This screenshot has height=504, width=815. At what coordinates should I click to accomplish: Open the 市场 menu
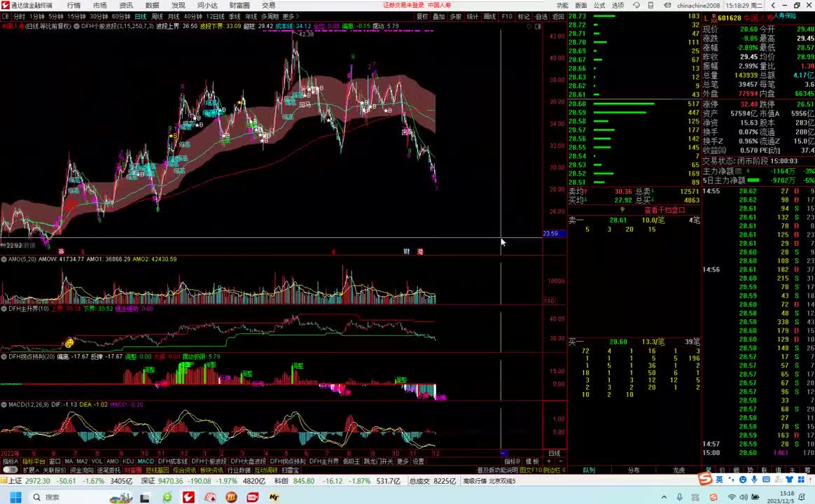click(x=100, y=5)
